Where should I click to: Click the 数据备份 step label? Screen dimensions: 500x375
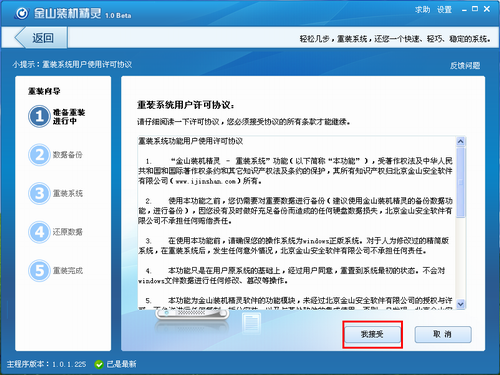pyautogui.click(x=67, y=155)
